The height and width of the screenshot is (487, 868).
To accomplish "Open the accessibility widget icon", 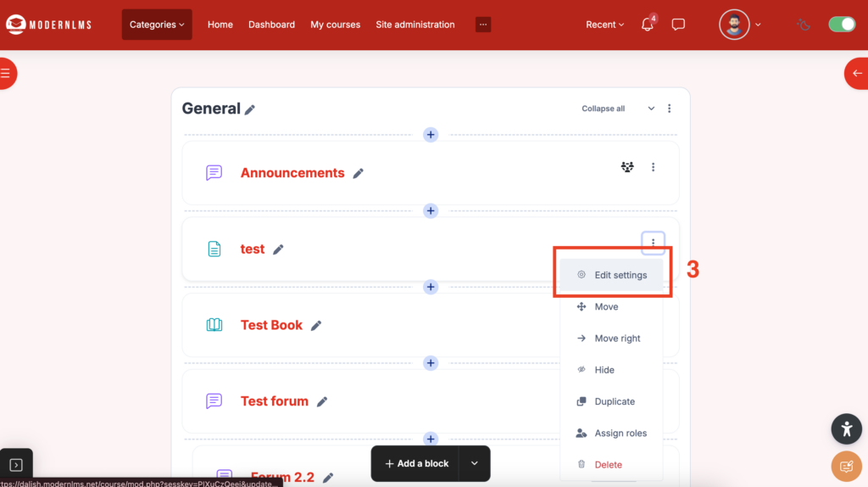I will [846, 428].
